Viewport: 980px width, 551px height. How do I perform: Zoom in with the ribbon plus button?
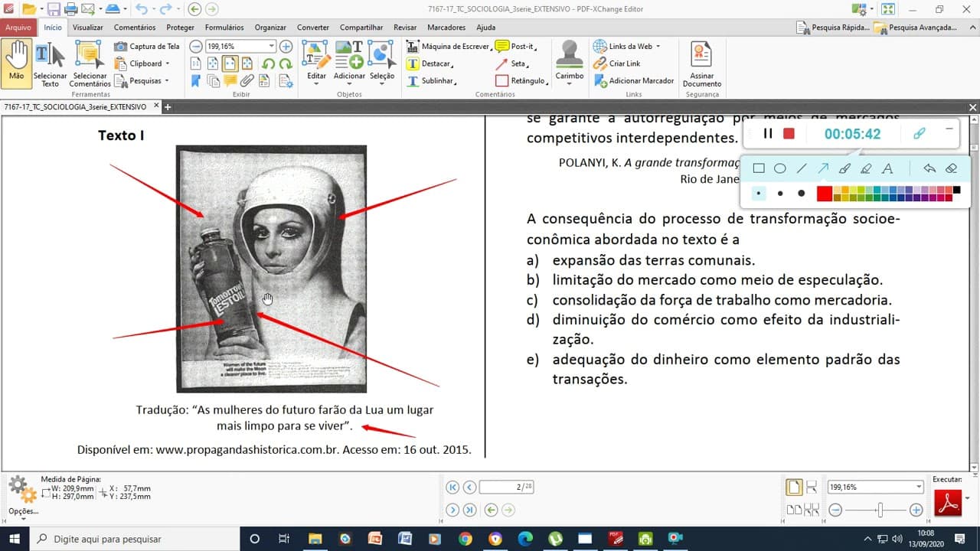click(x=286, y=47)
